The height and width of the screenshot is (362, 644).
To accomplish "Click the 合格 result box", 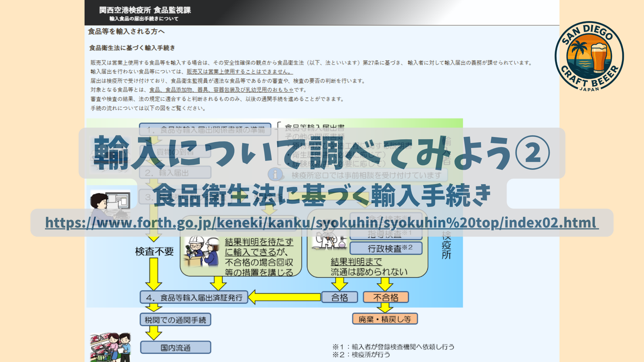I will pos(340,297).
